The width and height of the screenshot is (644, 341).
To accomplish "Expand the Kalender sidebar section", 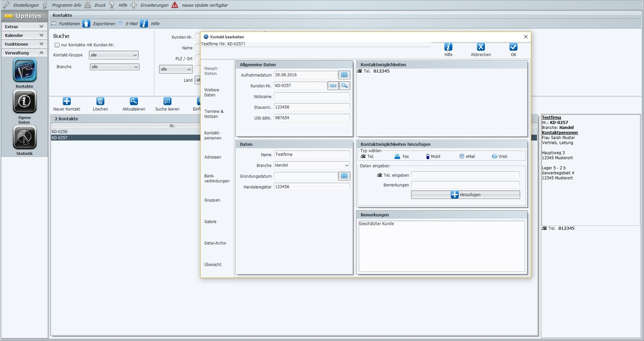I will tap(24, 35).
